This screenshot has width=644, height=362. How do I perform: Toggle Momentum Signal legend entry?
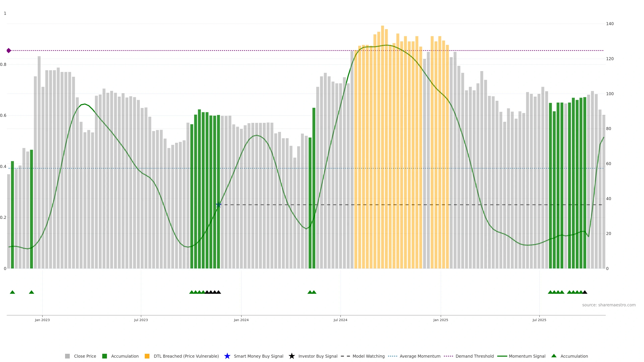[x=527, y=356]
